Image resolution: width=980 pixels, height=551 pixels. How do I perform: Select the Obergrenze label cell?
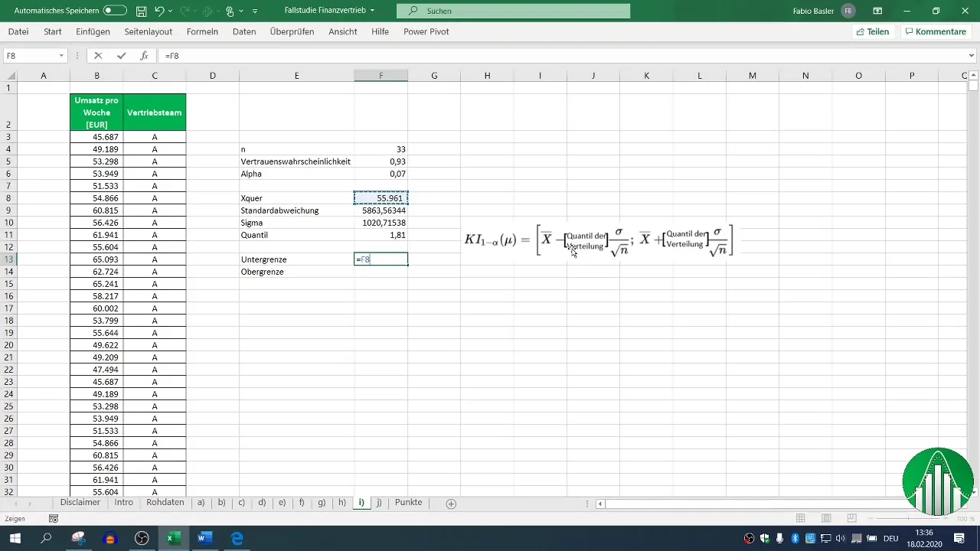pyautogui.click(x=296, y=272)
